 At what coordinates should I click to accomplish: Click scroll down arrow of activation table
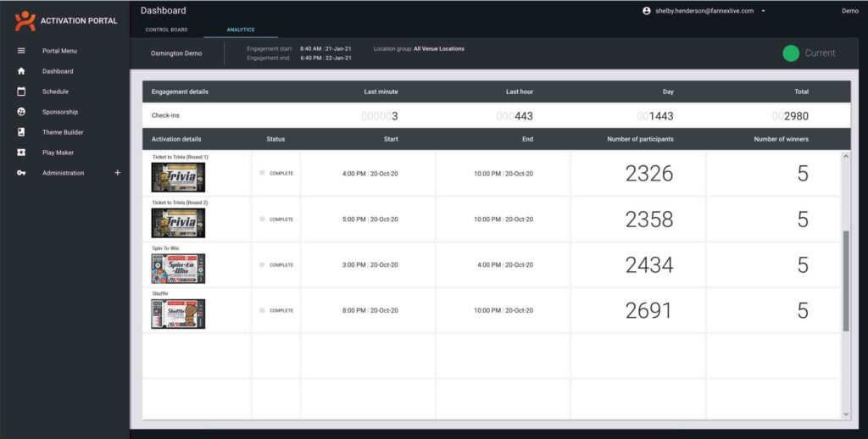(x=846, y=413)
